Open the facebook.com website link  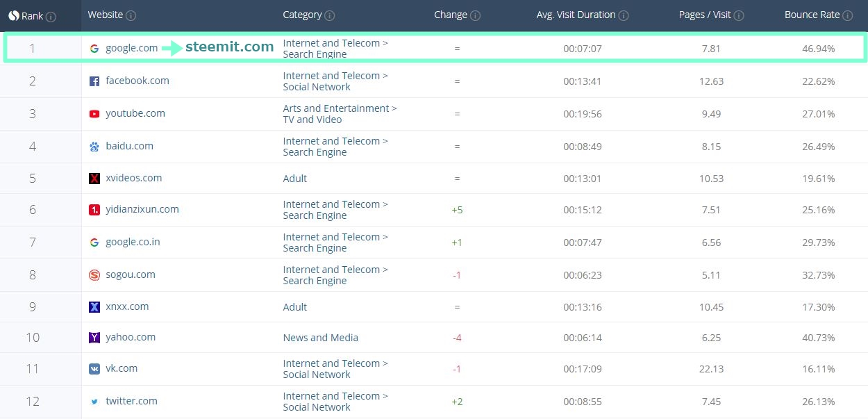(x=137, y=81)
